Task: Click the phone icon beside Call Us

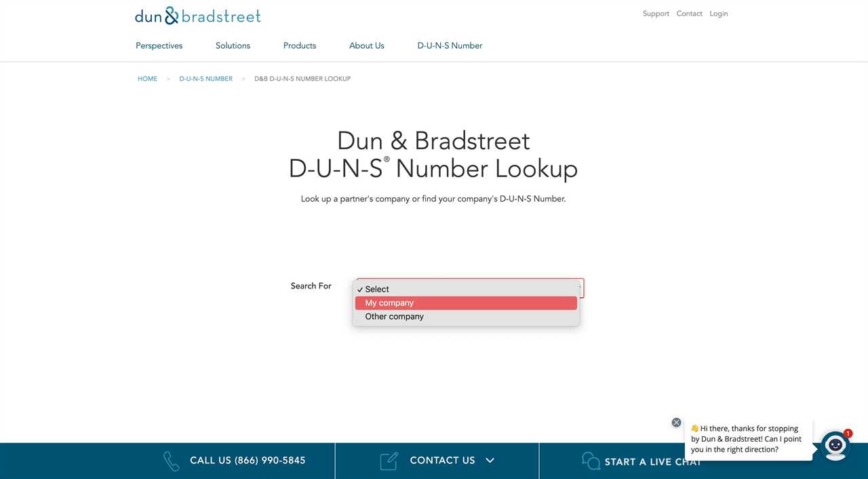Action: tap(172, 461)
